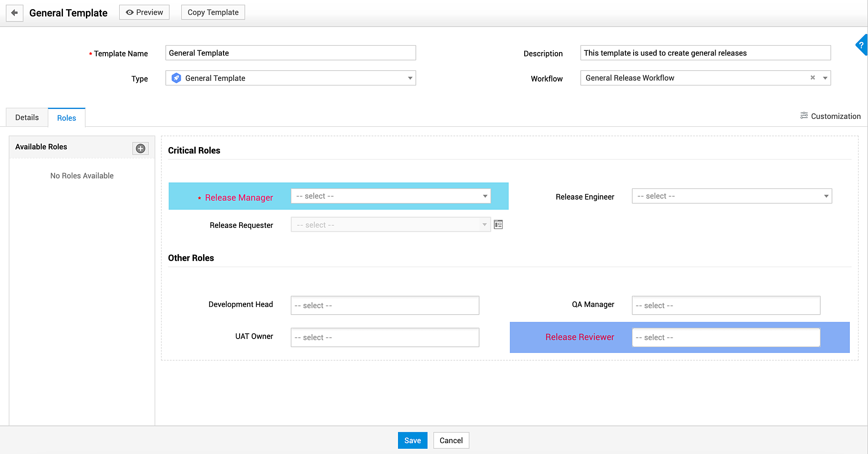Open the Release Requester select dropdown
The image size is (868, 454).
coord(391,225)
